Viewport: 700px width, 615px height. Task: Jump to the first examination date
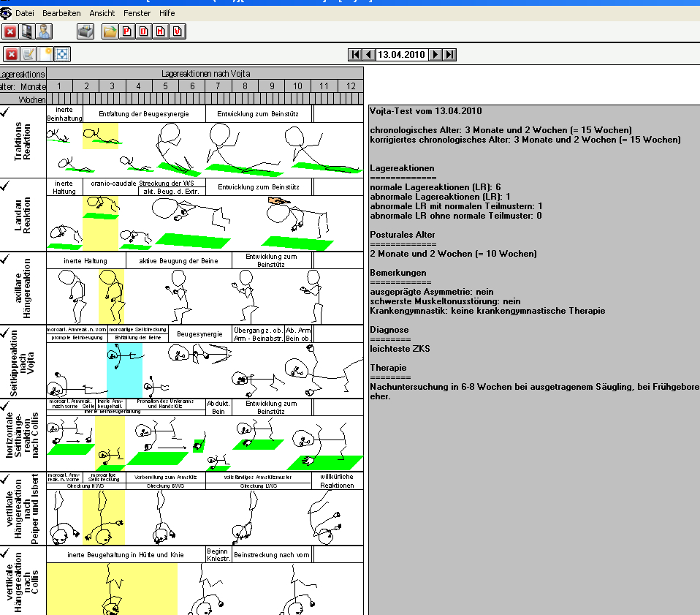[355, 55]
